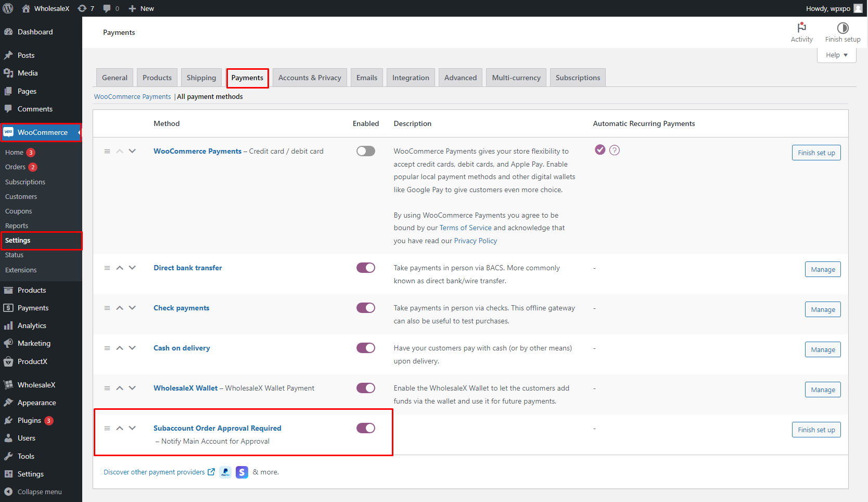
Task: Open the WholesaleX site home icon
Action: 26,8
